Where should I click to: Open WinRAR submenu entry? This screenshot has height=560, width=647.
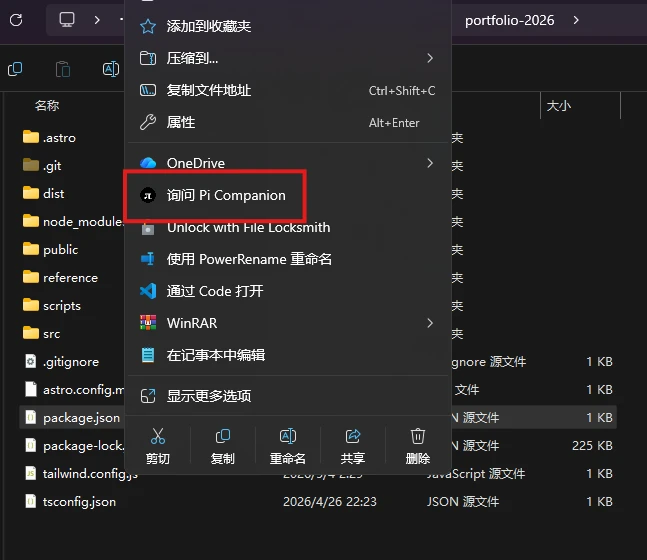click(288, 323)
